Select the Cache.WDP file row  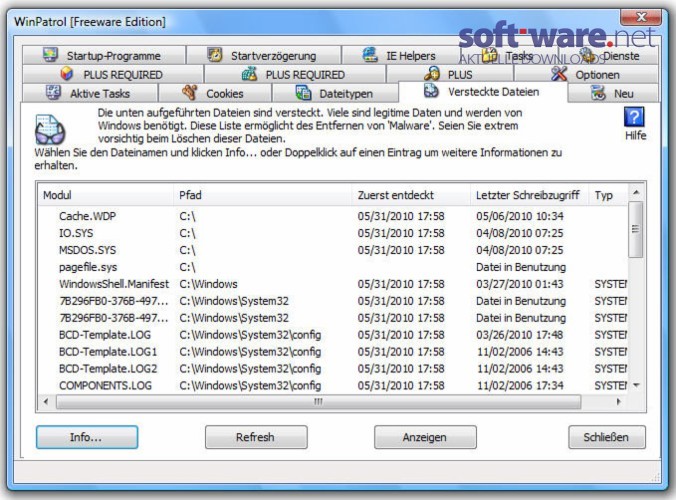333,216
